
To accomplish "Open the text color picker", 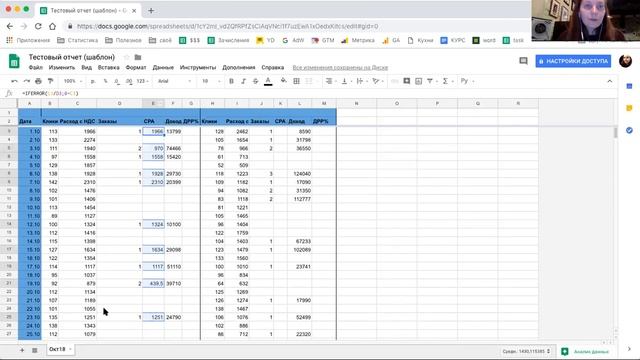I will [x=268, y=81].
